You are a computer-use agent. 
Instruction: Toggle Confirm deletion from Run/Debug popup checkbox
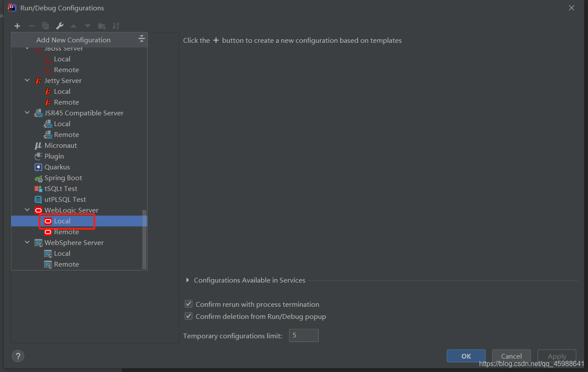[x=188, y=316]
